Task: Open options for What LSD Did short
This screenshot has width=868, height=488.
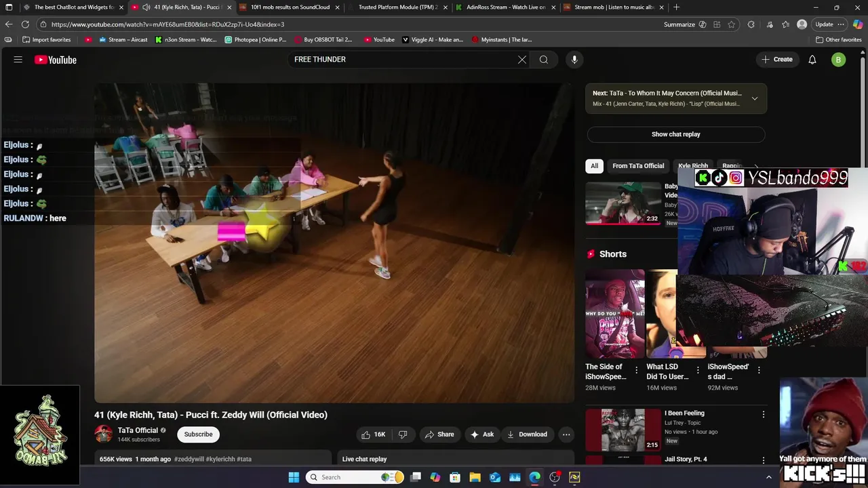Action: coord(698,370)
